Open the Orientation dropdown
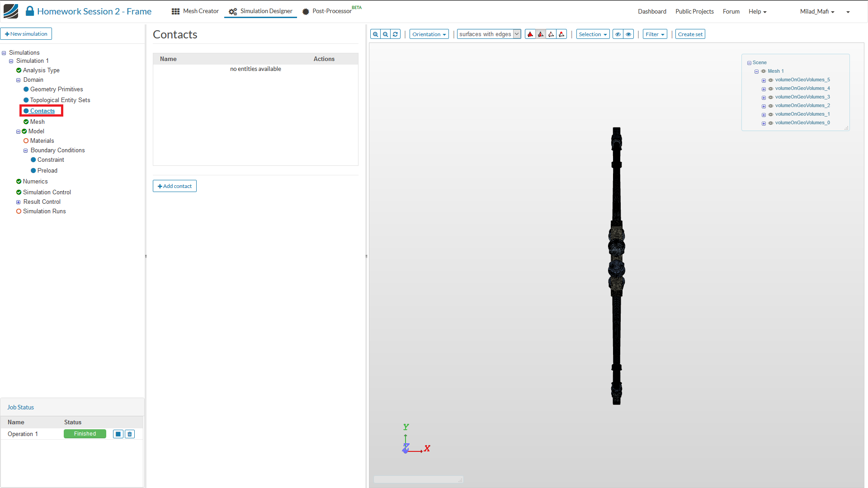This screenshot has height=488, width=868. 429,34
